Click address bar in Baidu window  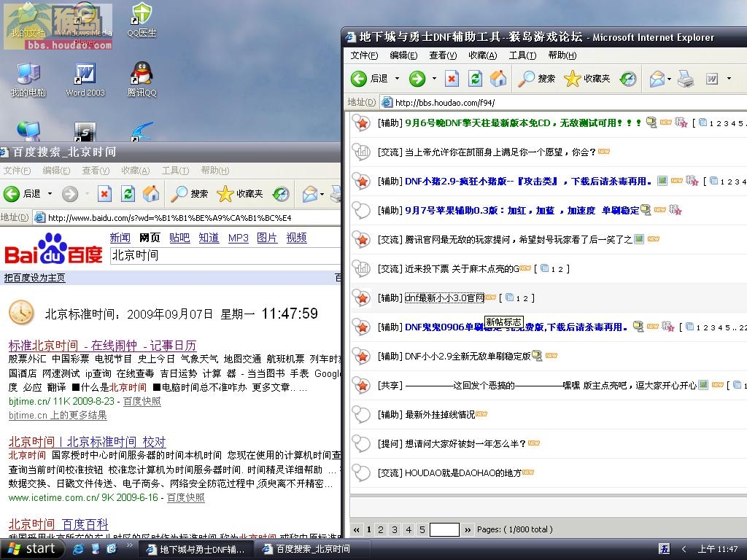coord(187,217)
